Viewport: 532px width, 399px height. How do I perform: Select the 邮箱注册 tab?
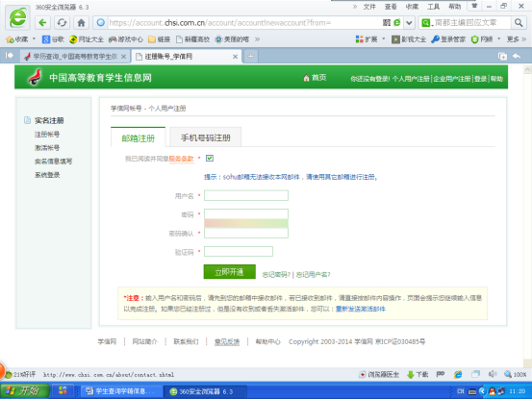point(139,137)
